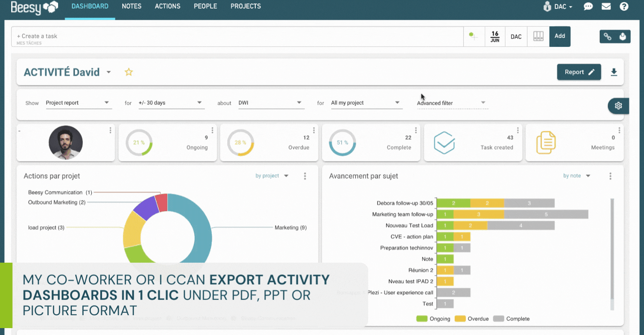
Task: Click the Ongoing 21 % progress ring
Action: pyautogui.click(x=139, y=143)
